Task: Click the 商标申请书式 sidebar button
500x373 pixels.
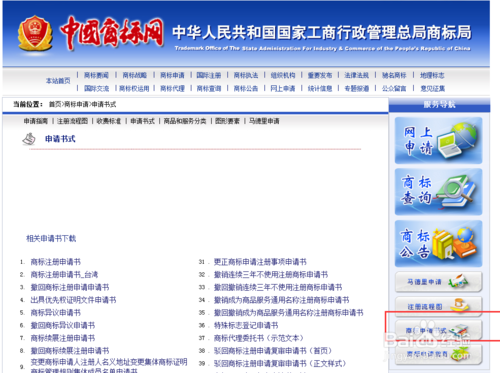Action: (x=438, y=330)
